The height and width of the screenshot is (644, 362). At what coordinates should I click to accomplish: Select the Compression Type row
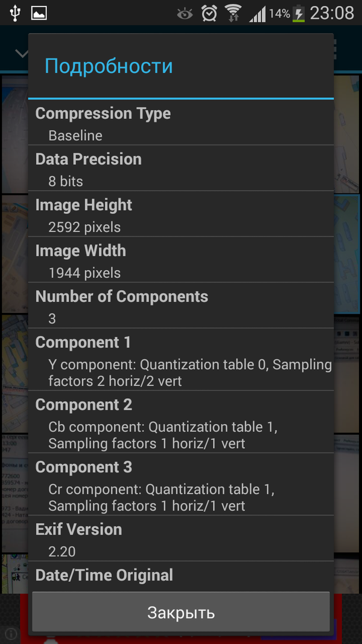tap(181, 123)
